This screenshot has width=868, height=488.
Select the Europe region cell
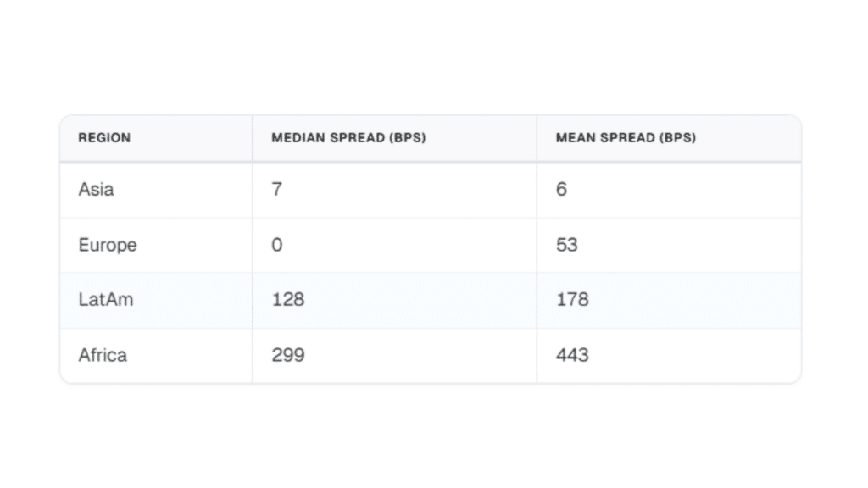coord(108,245)
